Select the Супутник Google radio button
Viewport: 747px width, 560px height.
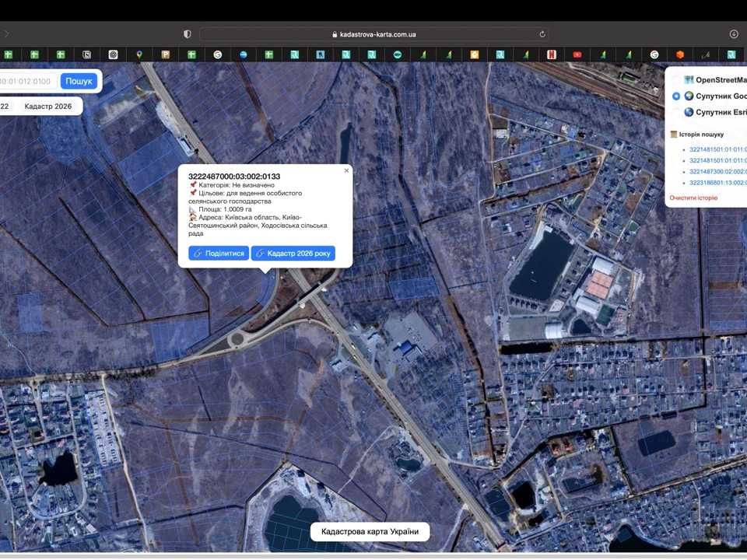(675, 96)
